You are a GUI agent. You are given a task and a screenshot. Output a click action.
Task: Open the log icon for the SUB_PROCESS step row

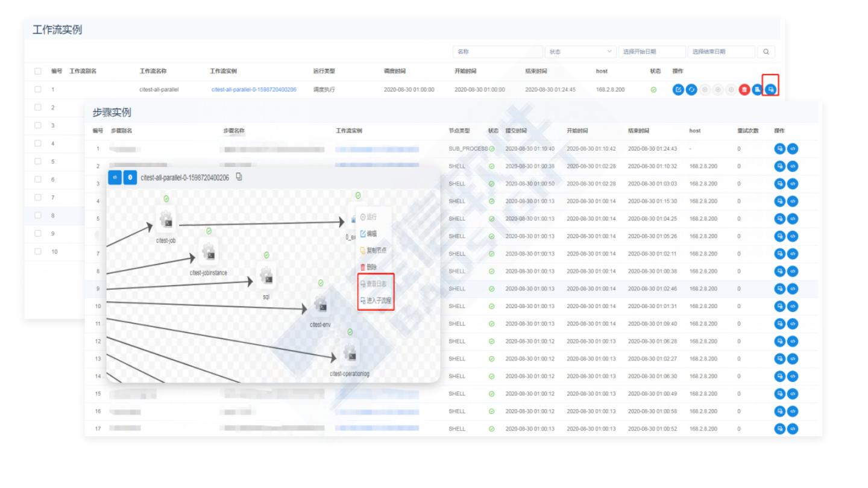point(780,148)
